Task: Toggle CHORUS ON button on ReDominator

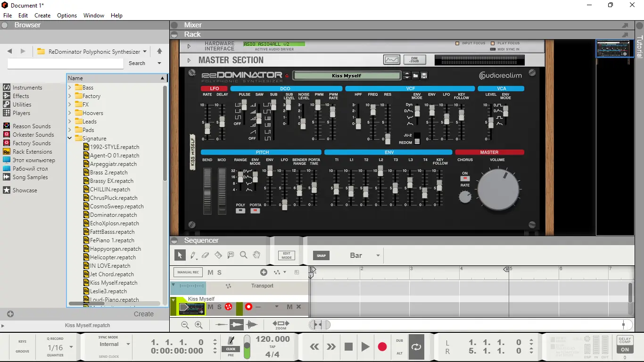Action: (x=465, y=178)
